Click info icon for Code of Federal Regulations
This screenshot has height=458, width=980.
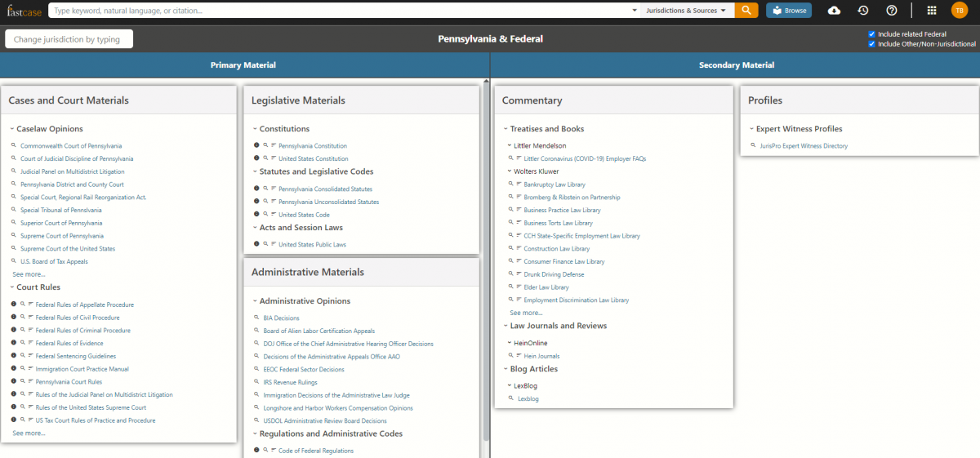click(x=257, y=451)
